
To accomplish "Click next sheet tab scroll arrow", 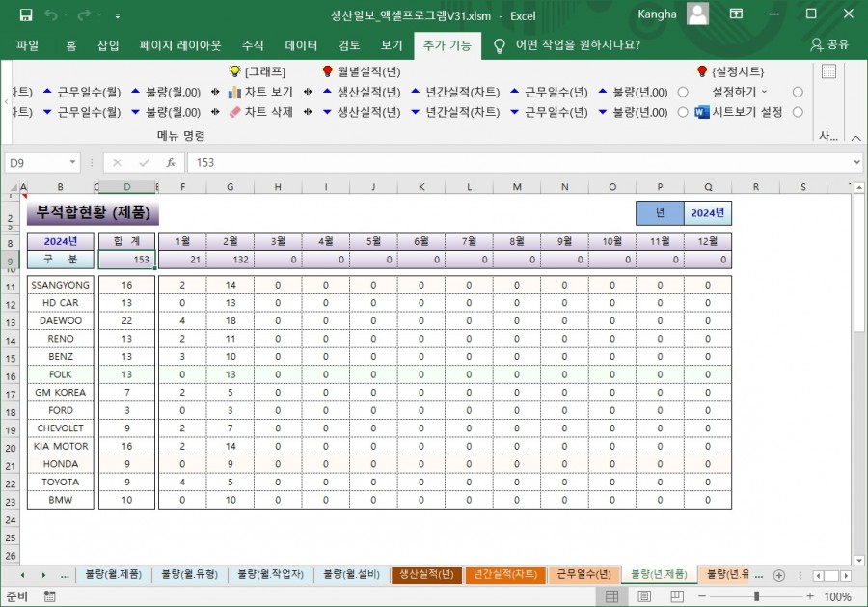I will click(x=43, y=575).
